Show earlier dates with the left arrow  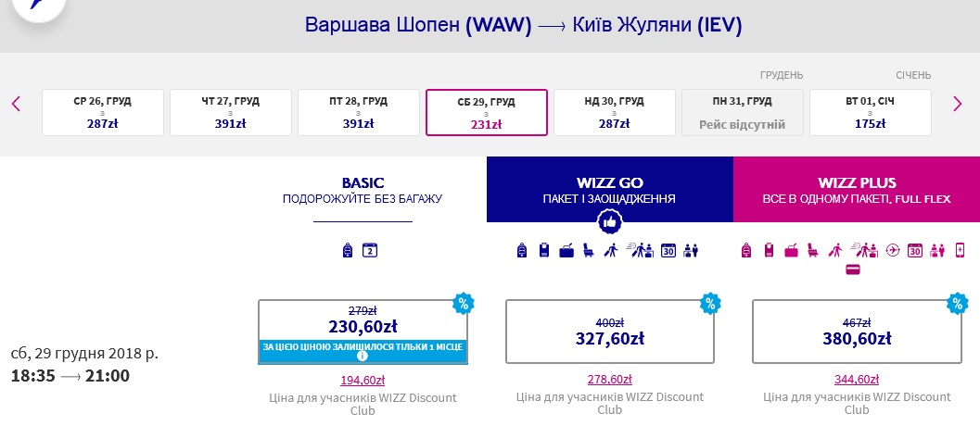click(17, 104)
